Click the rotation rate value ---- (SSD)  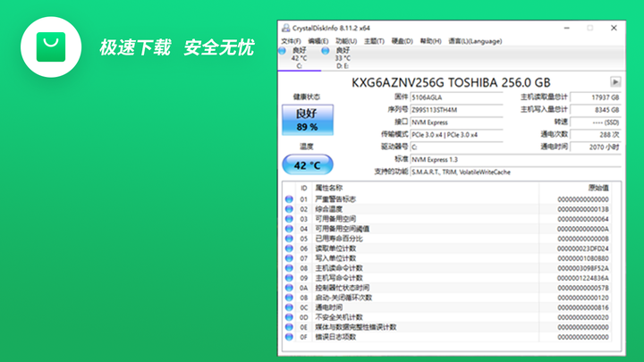tap(596, 122)
